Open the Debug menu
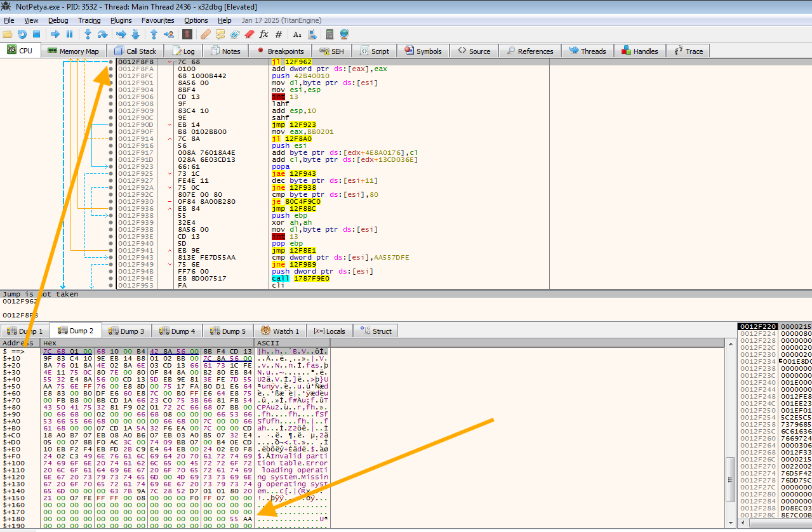Image resolution: width=812 pixels, height=532 pixels. [x=58, y=20]
